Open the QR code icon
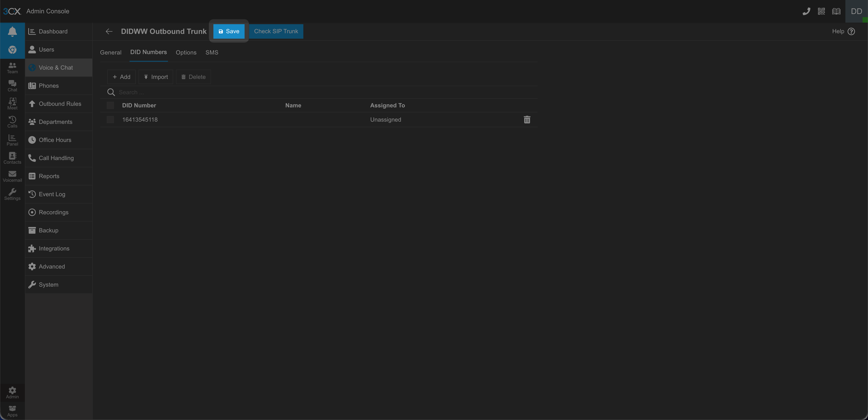Screen dimensions: 868x420 point(821,12)
